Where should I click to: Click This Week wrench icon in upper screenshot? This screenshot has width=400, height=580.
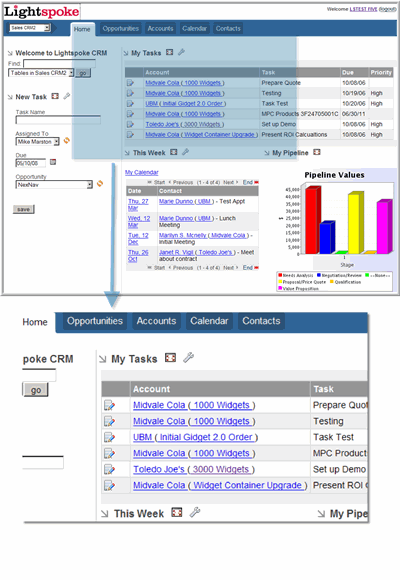[x=185, y=152]
